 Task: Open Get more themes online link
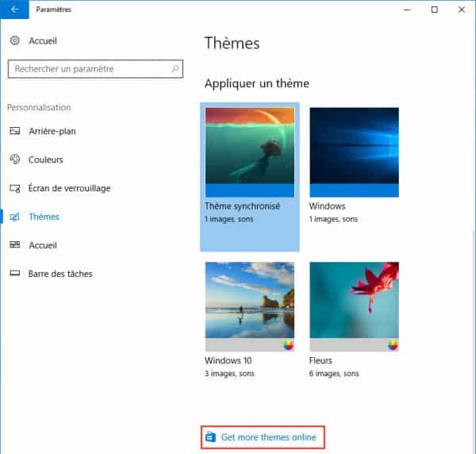click(269, 437)
